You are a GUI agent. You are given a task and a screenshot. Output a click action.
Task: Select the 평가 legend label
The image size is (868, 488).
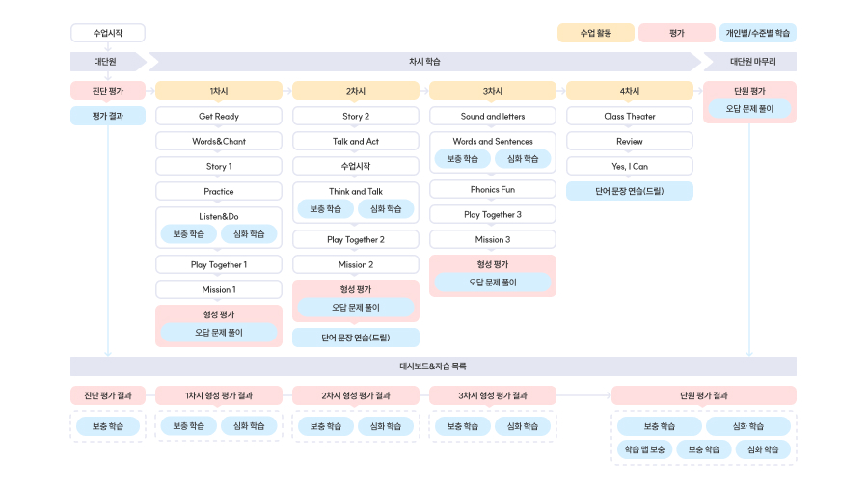676,33
